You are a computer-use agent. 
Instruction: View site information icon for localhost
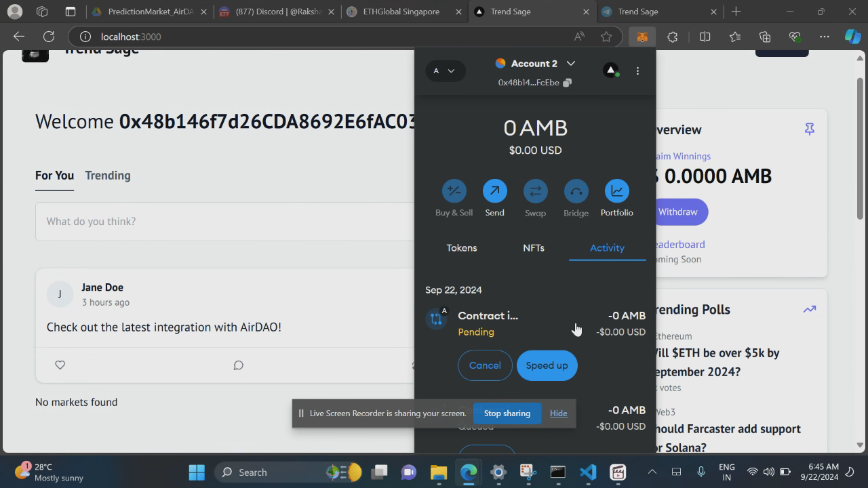tap(85, 37)
